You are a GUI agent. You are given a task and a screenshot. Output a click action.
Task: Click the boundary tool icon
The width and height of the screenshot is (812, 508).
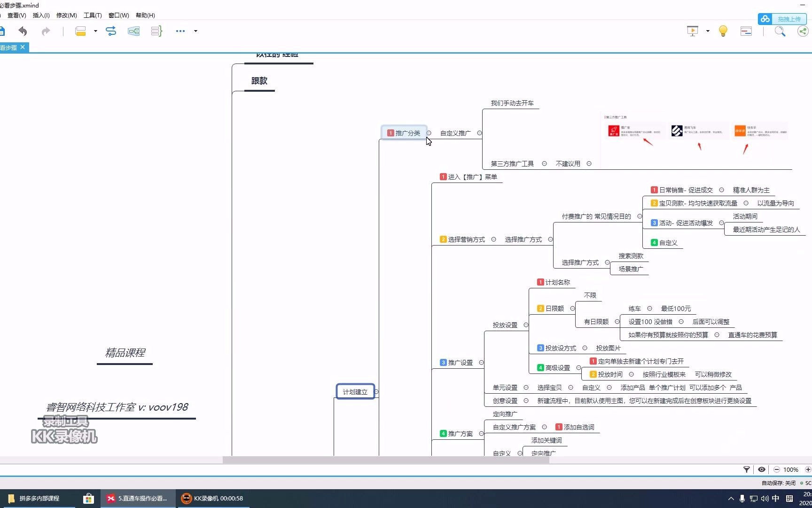(x=133, y=31)
